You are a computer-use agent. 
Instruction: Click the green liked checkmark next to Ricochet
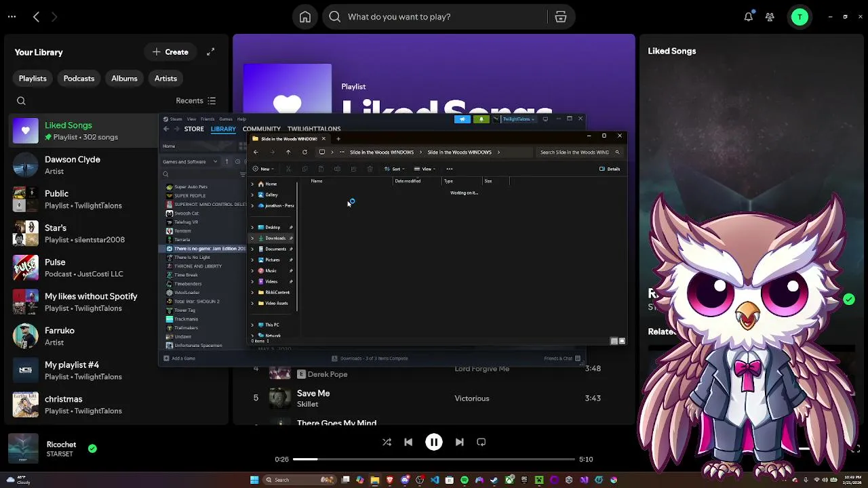92,448
